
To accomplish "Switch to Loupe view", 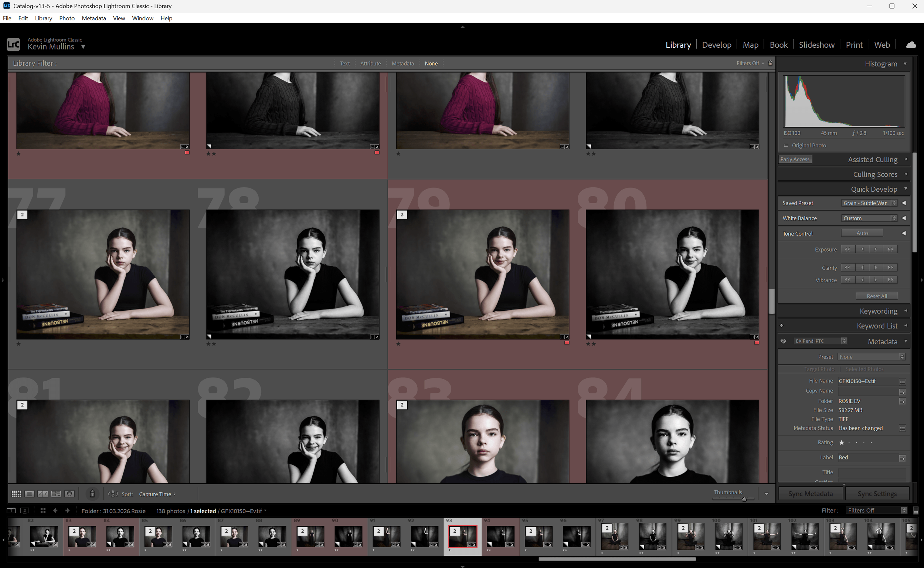I will (x=29, y=494).
